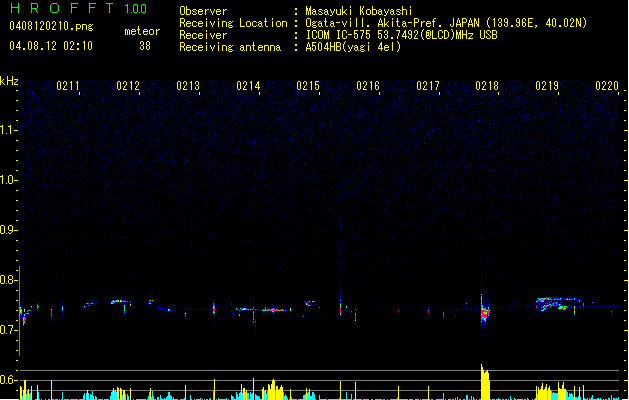Click the 0216 time marker

(x=368, y=86)
